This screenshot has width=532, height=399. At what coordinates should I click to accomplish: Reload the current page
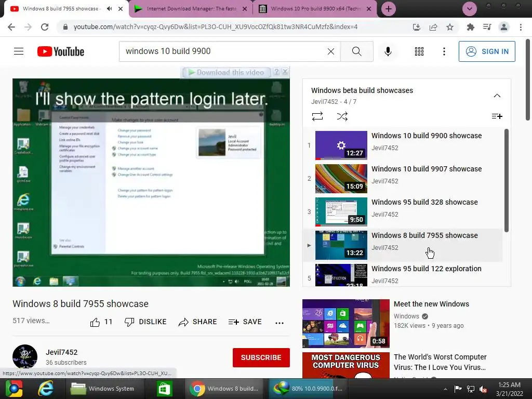pos(45,27)
